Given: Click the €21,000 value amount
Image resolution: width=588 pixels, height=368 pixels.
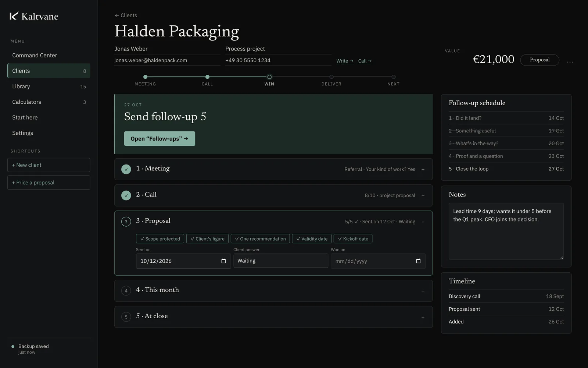Looking at the screenshot, I should 493,59.
